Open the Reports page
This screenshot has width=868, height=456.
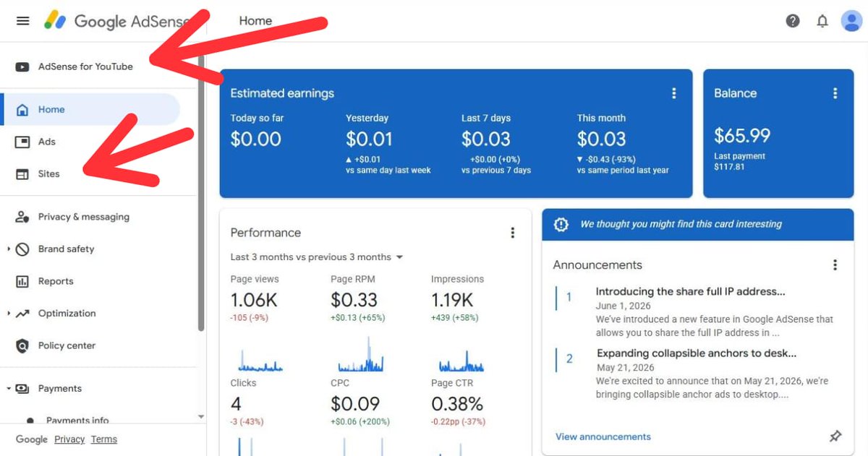56,281
